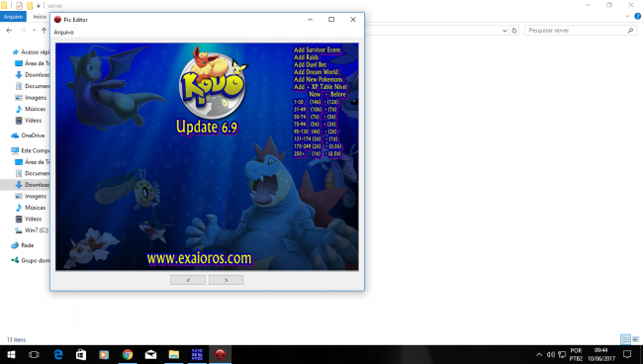The height and width of the screenshot is (364, 643).
Task: Select Este Computador in navigation pane
Action: pos(31,150)
